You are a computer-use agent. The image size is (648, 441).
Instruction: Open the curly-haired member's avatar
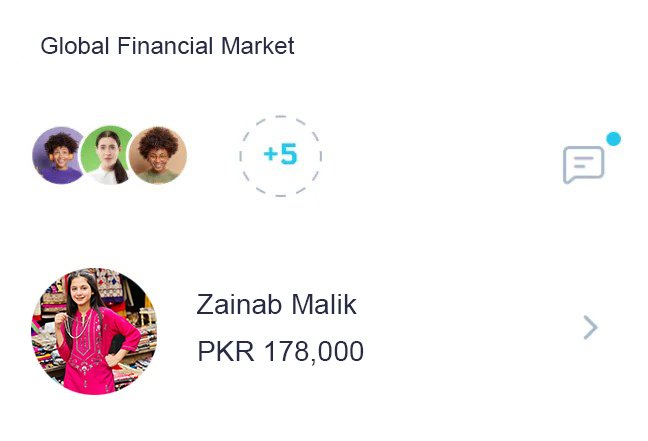click(57, 155)
